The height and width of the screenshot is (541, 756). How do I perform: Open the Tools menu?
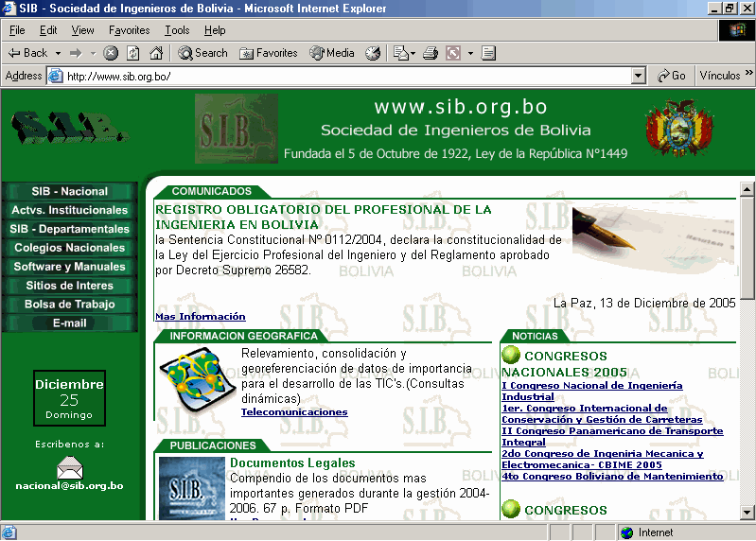177,30
